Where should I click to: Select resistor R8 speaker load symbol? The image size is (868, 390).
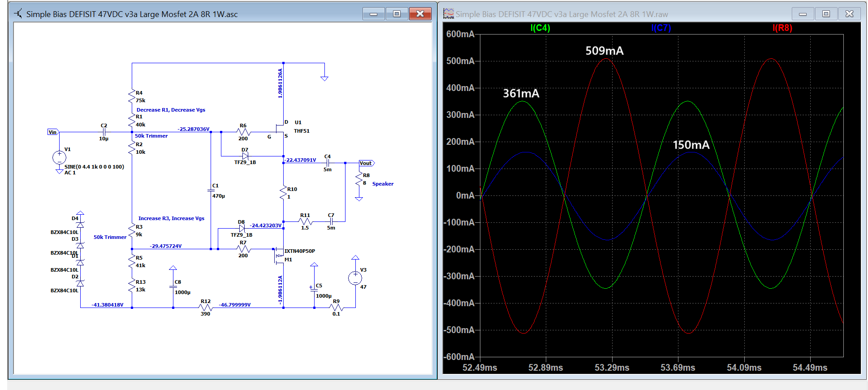(359, 179)
